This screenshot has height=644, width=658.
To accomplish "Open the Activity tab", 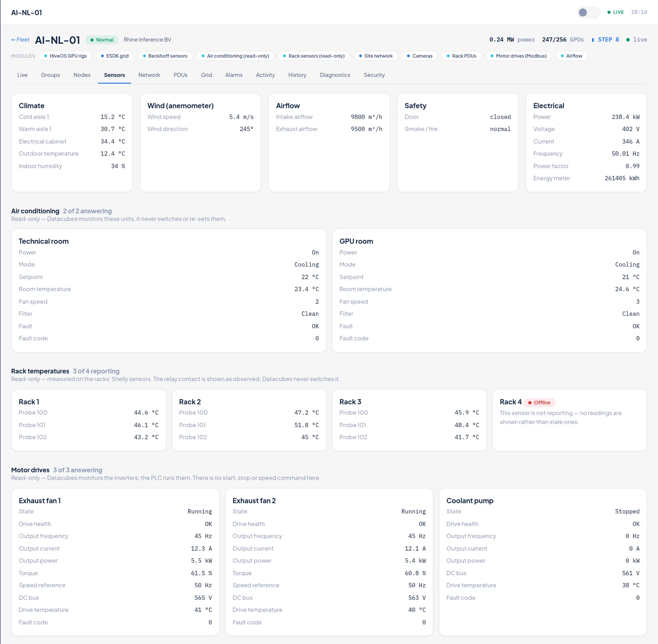I will (265, 75).
